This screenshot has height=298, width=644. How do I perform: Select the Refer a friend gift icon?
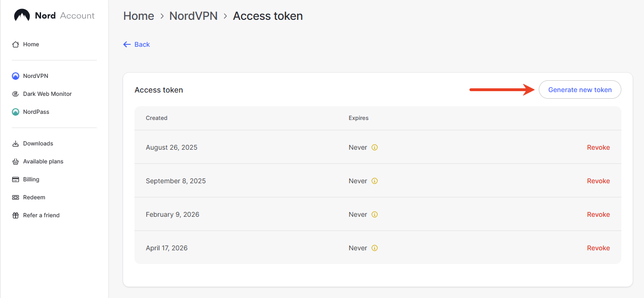click(x=16, y=215)
